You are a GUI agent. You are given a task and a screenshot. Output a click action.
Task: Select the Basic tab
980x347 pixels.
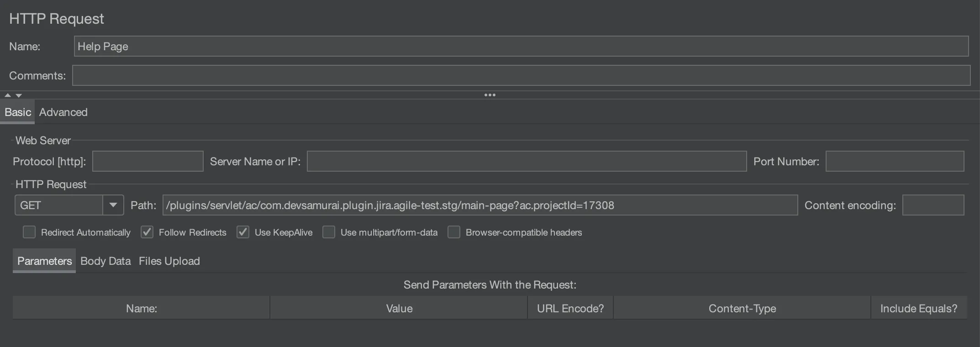click(x=18, y=112)
